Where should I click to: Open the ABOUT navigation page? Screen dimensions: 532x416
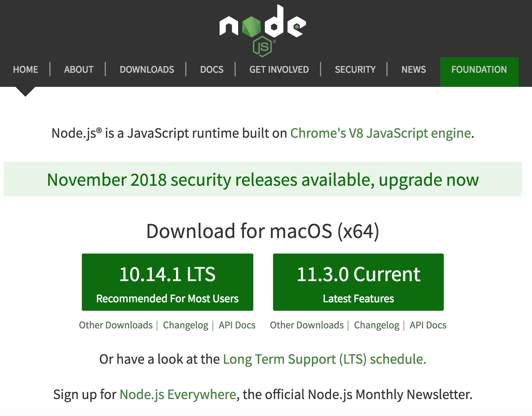click(x=79, y=70)
